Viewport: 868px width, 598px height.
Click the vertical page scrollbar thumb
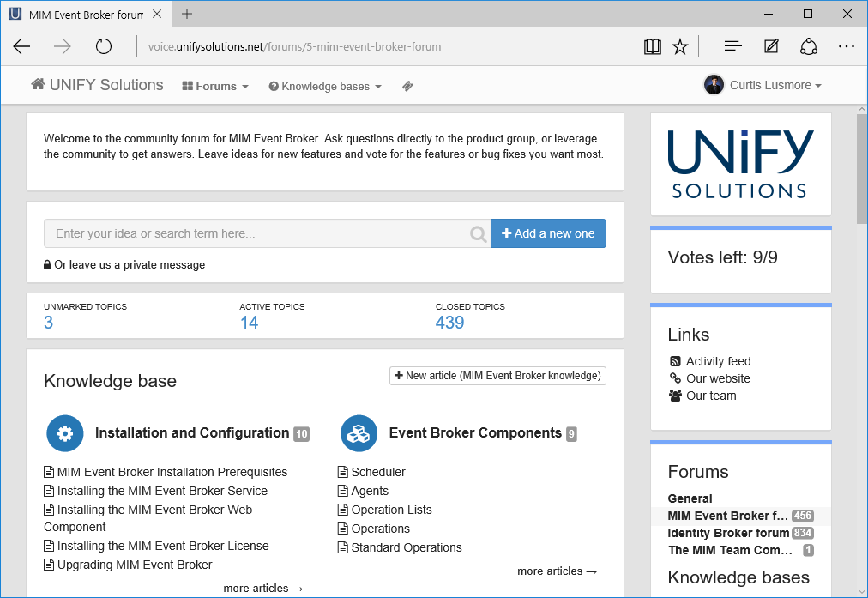862,169
